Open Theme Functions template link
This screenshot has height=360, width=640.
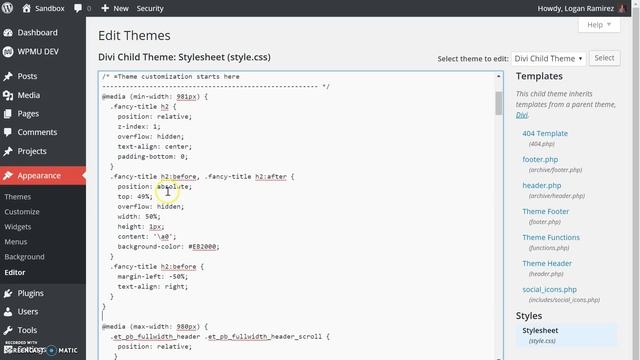click(551, 238)
